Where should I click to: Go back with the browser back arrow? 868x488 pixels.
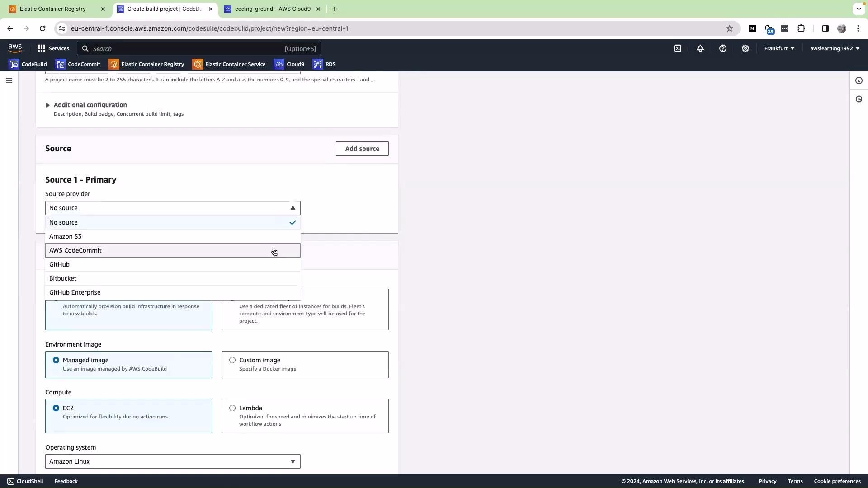[10, 28]
